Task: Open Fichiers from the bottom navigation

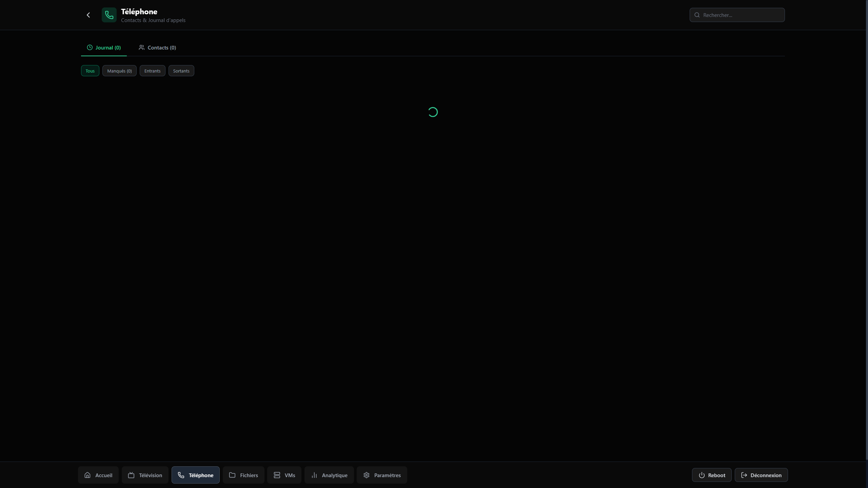Action: (243, 475)
